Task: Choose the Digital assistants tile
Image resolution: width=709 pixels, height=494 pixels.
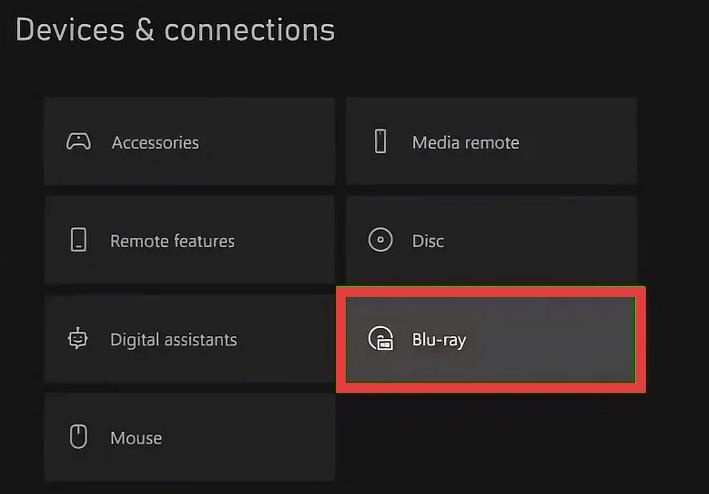Action: [x=189, y=338]
